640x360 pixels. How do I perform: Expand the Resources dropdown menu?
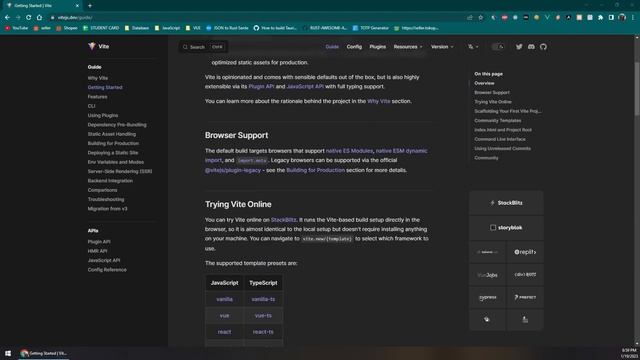[x=408, y=47]
